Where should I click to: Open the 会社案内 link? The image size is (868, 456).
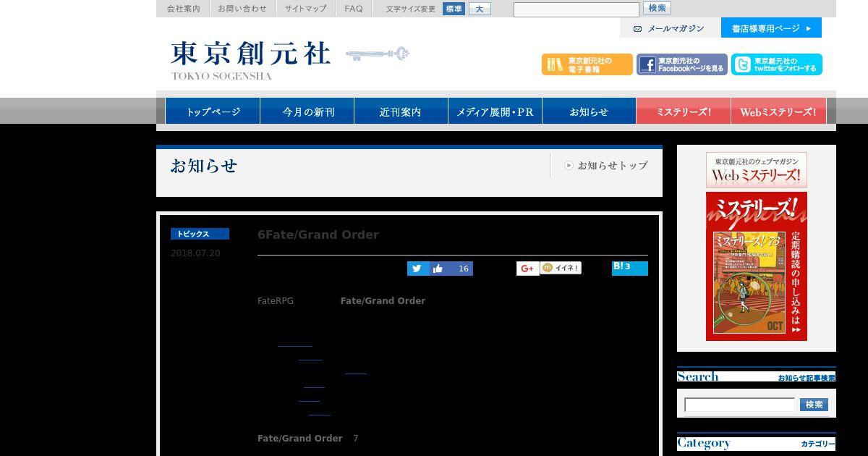(x=183, y=9)
